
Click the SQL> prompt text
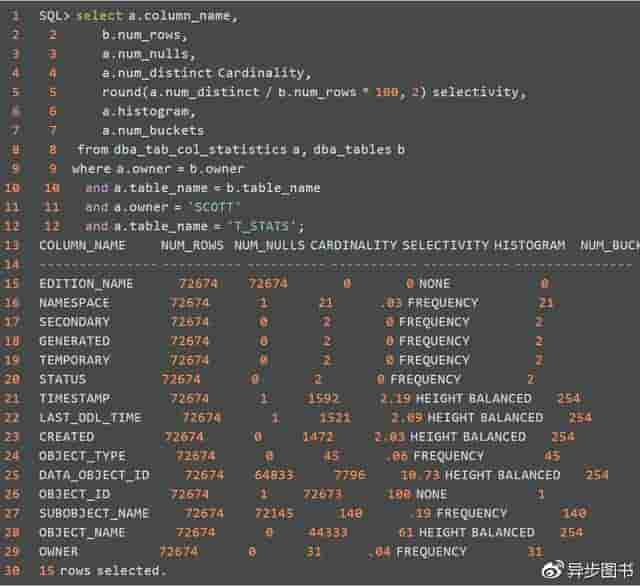pos(54,16)
